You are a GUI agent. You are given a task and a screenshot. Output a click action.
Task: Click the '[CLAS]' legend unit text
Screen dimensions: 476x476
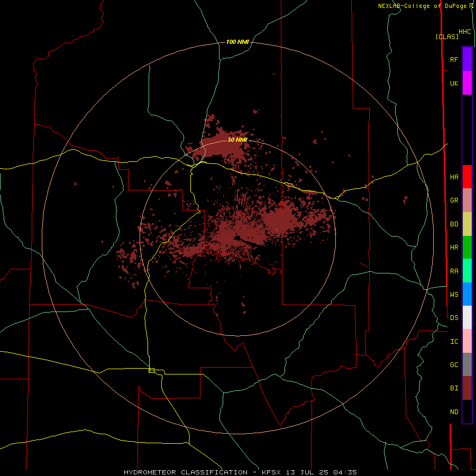(447, 36)
